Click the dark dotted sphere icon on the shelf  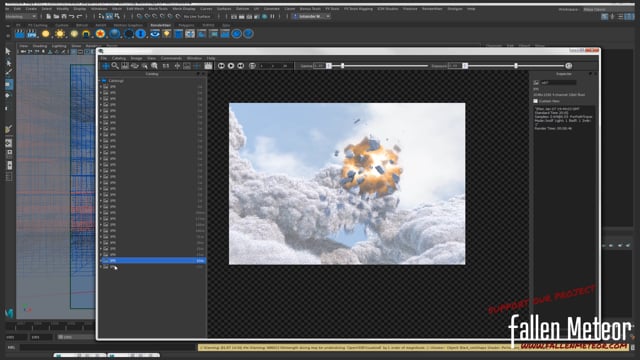coord(129,34)
